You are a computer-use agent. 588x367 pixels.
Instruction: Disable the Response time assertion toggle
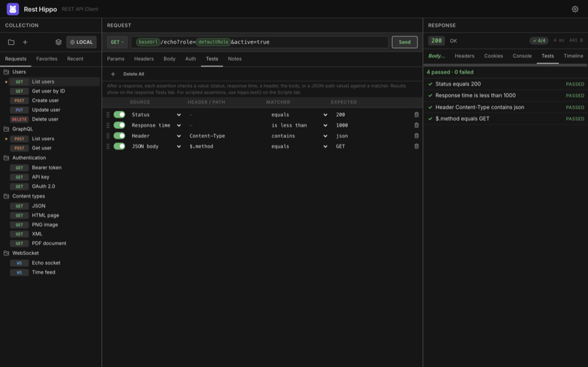120,125
